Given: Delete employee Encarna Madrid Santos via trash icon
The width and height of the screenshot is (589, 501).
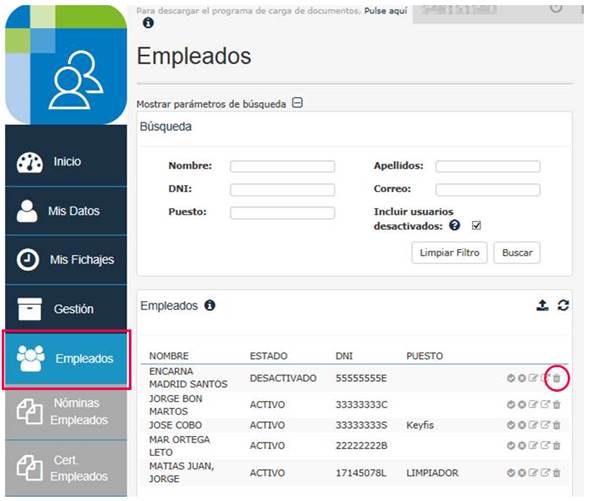Looking at the screenshot, I should click(x=557, y=378).
